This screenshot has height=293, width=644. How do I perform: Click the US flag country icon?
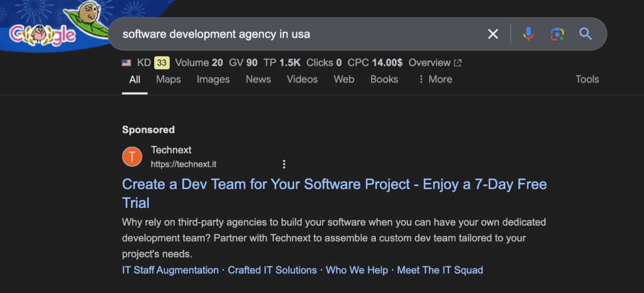coord(126,63)
